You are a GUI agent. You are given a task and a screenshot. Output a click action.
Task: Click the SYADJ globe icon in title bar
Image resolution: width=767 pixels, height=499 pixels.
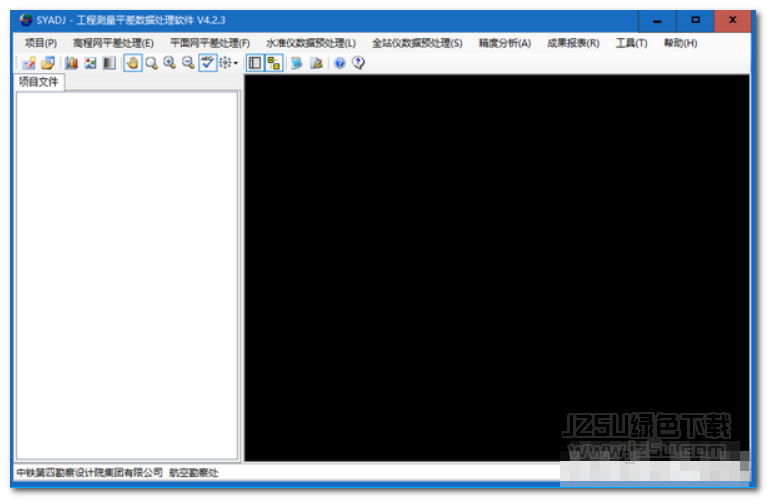[26, 20]
